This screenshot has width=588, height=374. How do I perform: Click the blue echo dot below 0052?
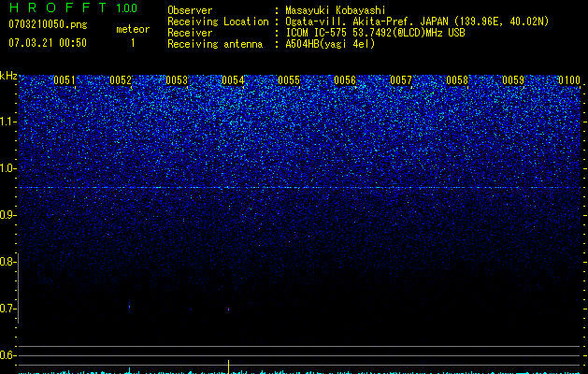pos(129,307)
